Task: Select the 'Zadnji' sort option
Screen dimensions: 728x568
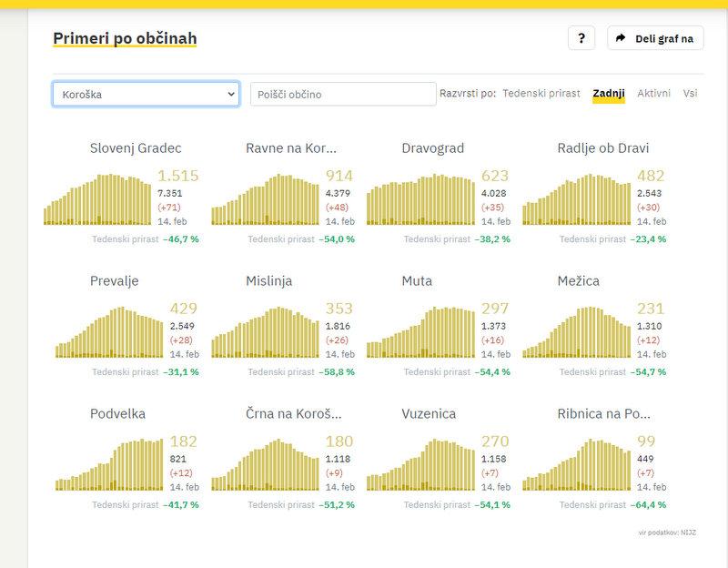Action: coord(608,94)
